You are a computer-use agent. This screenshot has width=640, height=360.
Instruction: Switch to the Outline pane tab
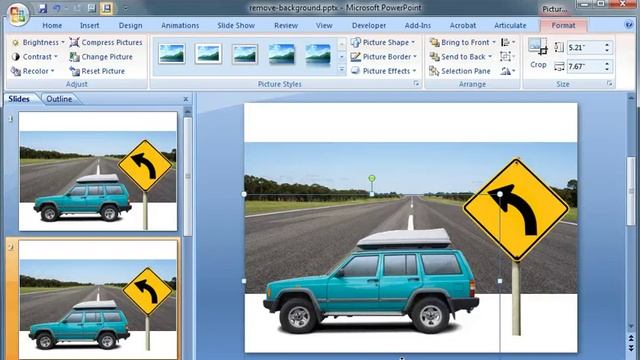pyautogui.click(x=59, y=99)
